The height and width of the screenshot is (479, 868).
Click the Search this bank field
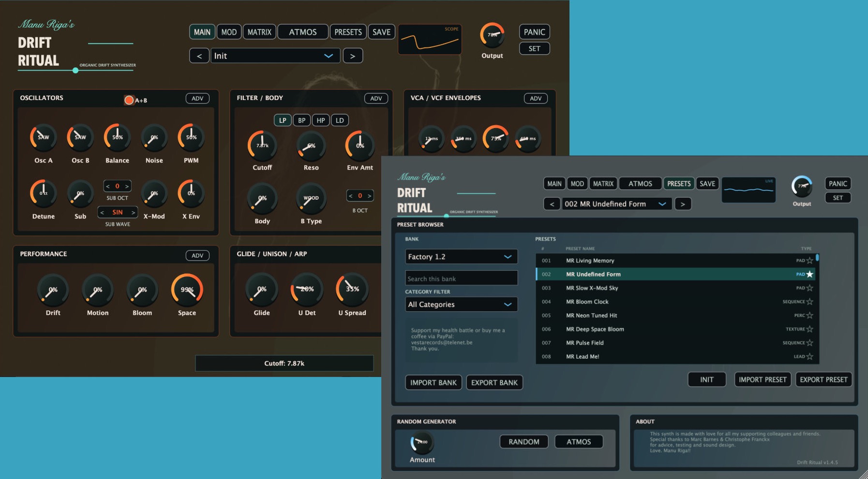(461, 278)
